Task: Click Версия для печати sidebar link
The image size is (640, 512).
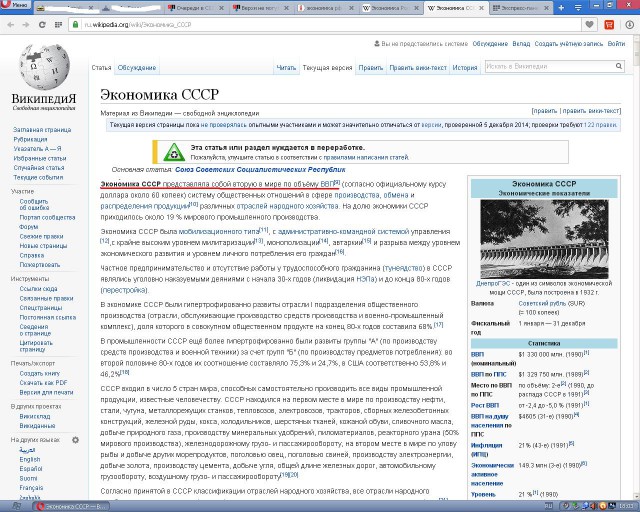Action: pos(47,392)
